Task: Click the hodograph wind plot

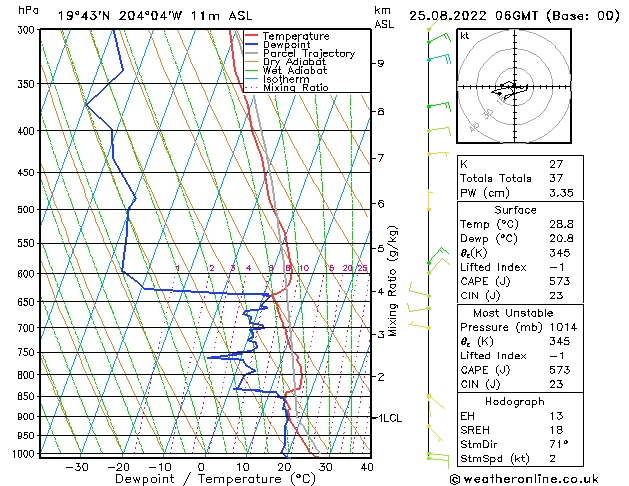Action: coord(514,86)
